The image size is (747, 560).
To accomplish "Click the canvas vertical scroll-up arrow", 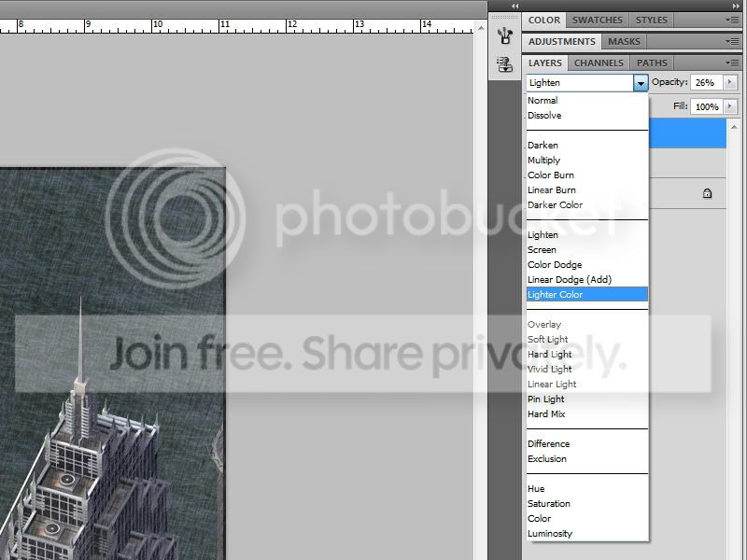I will pos(481,28).
